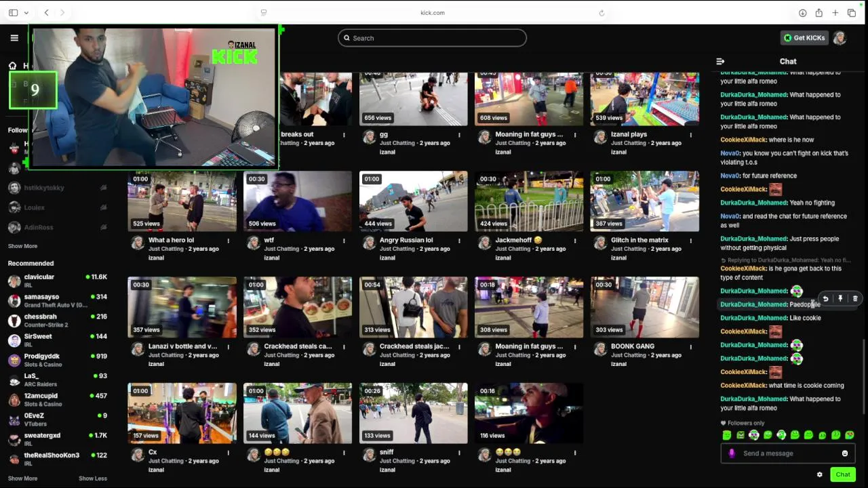
Task: Open options for 'Crackhead steals ca...' clip
Action: click(344, 346)
